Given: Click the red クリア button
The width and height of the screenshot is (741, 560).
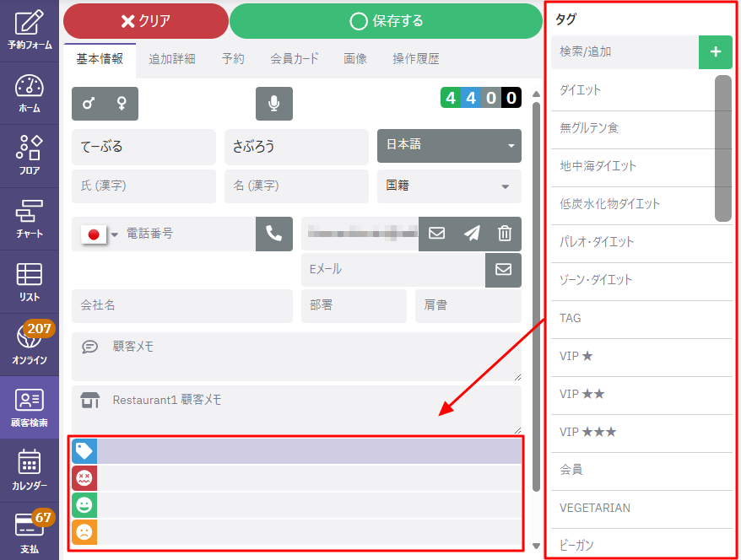Looking at the screenshot, I should point(145,21).
